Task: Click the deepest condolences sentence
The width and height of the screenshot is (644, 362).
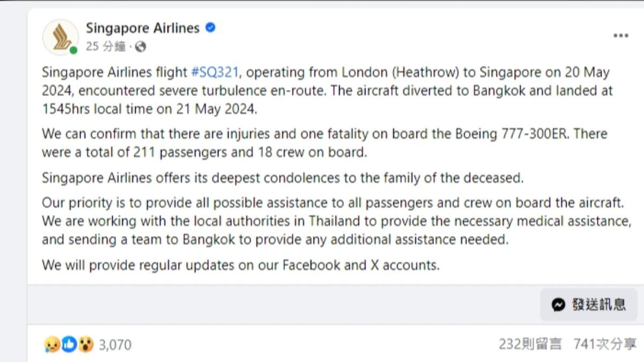Action: pos(282,178)
